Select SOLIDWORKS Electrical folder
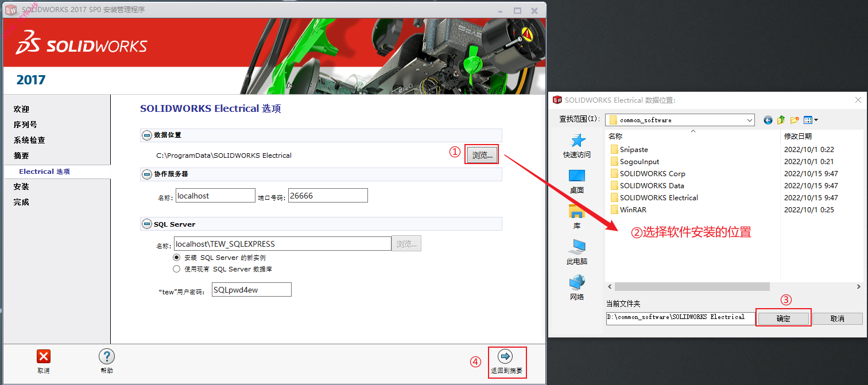Screen dimensions: 868x385 coord(659,197)
